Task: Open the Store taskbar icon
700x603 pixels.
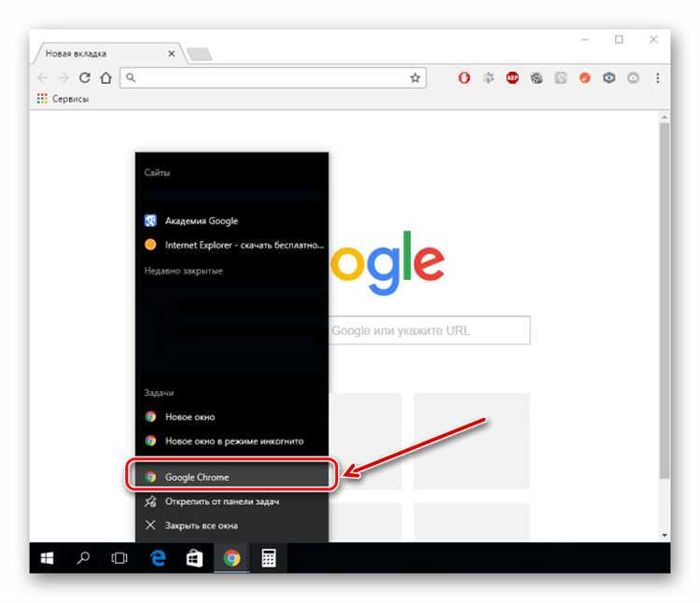Action: (x=194, y=558)
